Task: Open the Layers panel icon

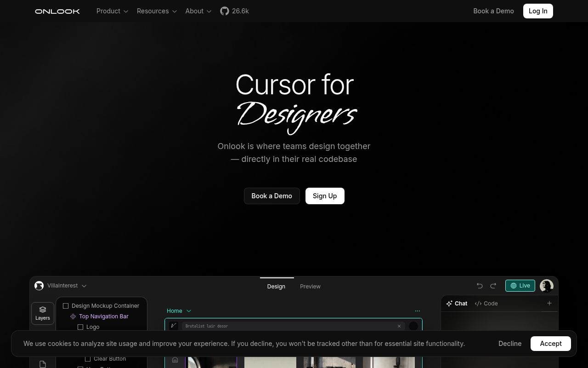Action: (43, 313)
